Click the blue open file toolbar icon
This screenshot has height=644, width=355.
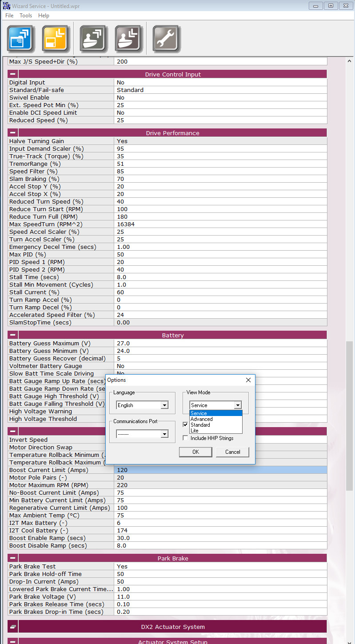pyautogui.click(x=20, y=38)
